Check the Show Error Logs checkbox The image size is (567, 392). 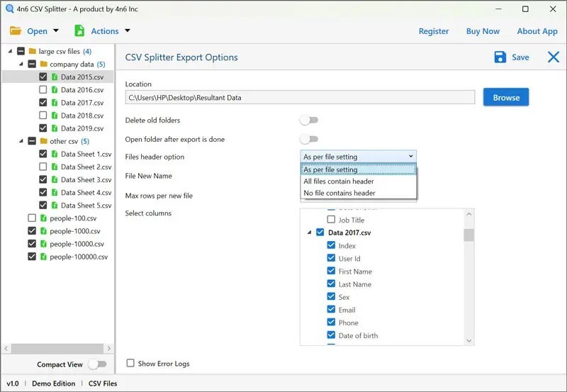(130, 363)
